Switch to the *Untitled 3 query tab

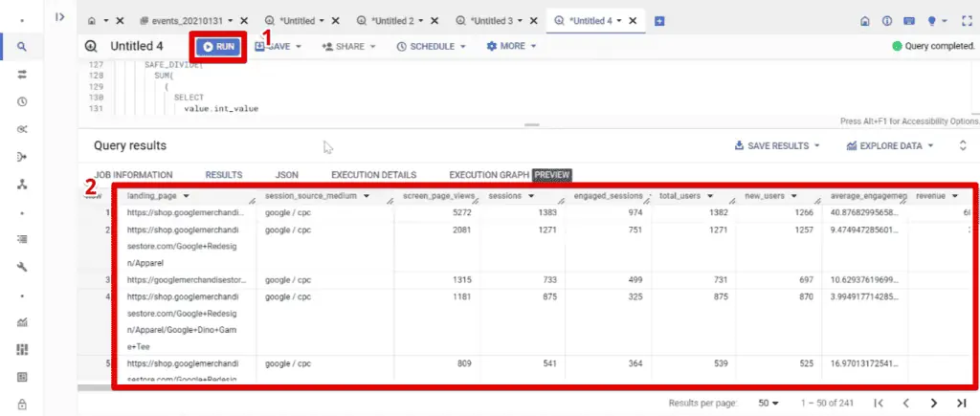click(x=491, y=21)
